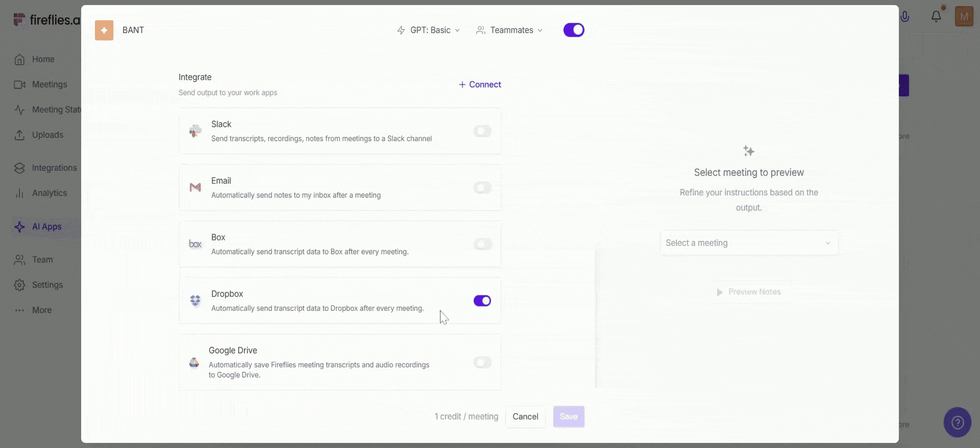The image size is (980, 448).
Task: Click the Meetings camera icon
Action: point(19,85)
